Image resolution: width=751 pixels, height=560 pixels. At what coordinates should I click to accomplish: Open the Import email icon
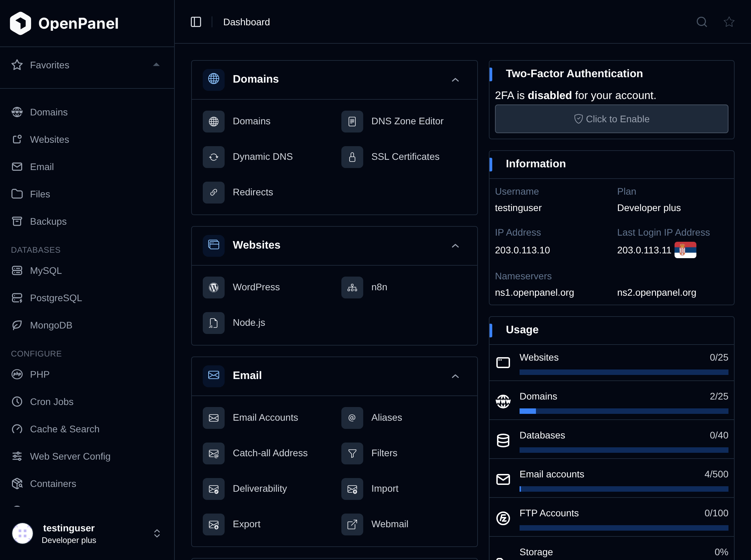pyautogui.click(x=352, y=489)
